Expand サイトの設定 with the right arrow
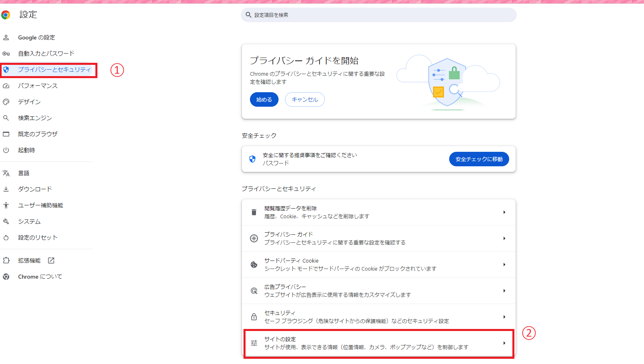The width and height of the screenshot is (644, 364). point(504,343)
